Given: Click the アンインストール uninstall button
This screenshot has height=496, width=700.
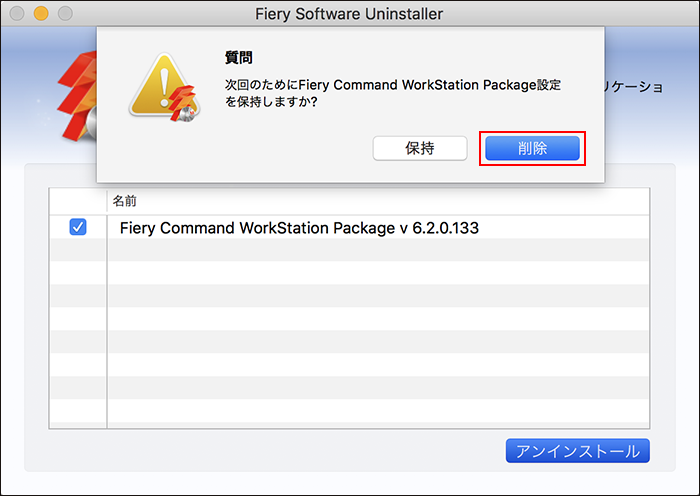Looking at the screenshot, I should pyautogui.click(x=577, y=451).
